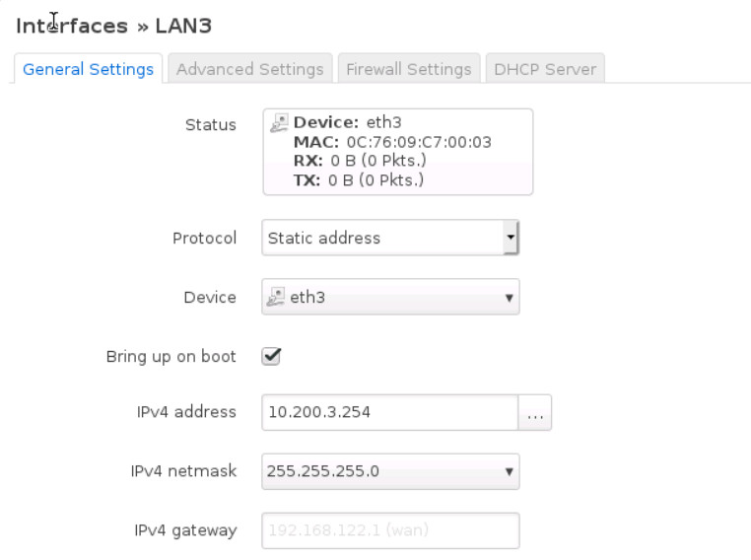Click the eth3 icon in Device dropdown
The width and height of the screenshot is (751, 560).
coord(276,297)
